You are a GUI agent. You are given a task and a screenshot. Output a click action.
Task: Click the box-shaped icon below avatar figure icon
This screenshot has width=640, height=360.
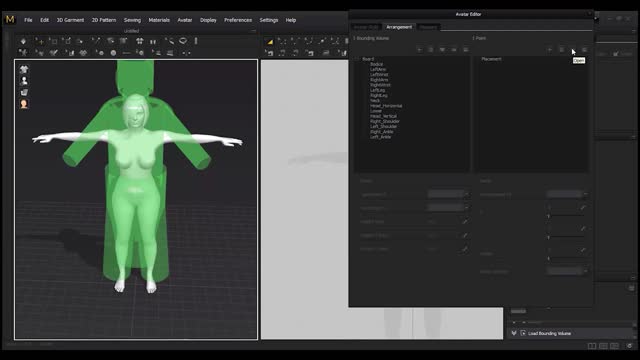[24, 93]
